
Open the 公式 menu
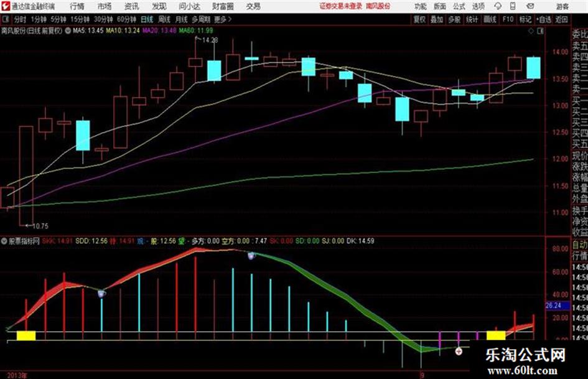[x=459, y=6]
